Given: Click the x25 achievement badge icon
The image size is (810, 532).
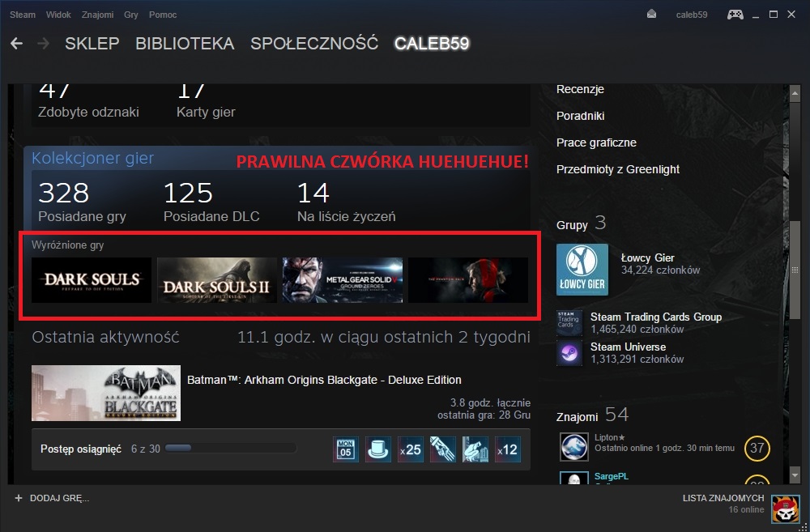Looking at the screenshot, I should pyautogui.click(x=411, y=449).
